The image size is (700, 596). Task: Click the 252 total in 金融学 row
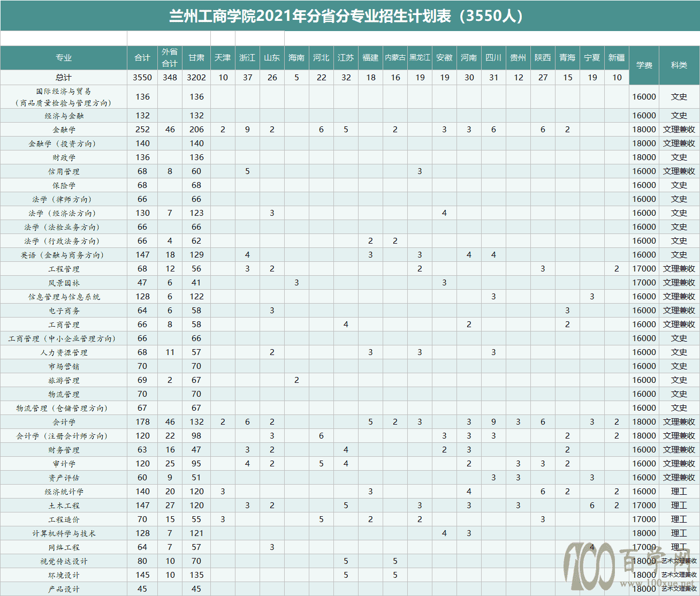[142, 130]
